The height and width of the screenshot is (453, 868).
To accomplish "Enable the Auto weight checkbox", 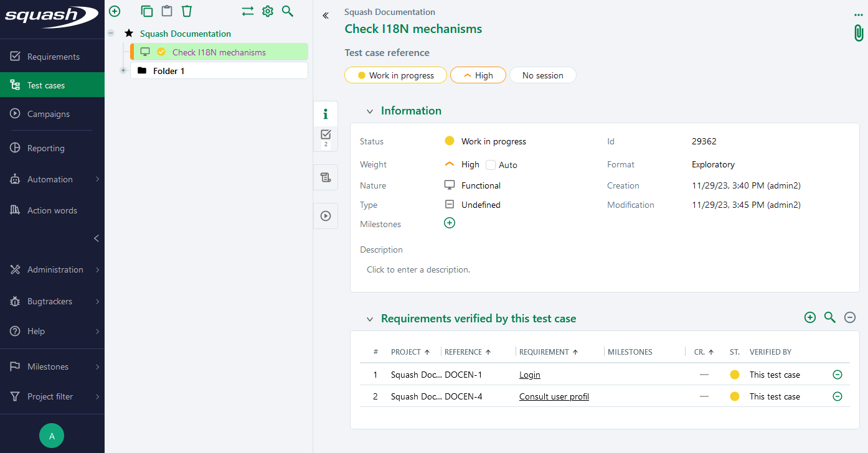I will [x=491, y=165].
